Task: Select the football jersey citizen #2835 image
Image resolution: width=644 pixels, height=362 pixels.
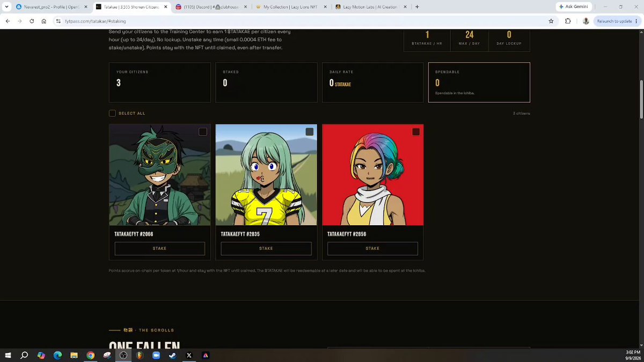Action: pos(266,175)
